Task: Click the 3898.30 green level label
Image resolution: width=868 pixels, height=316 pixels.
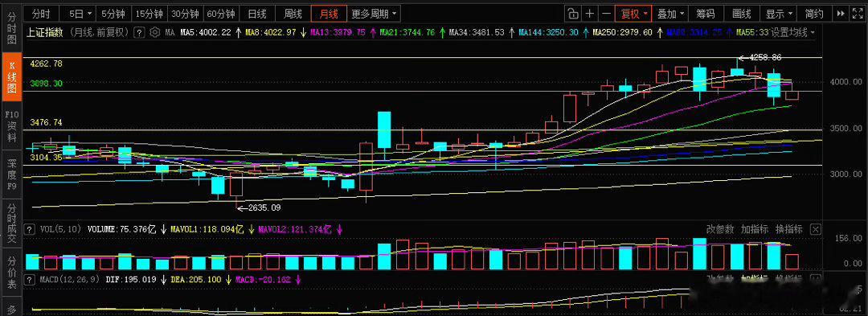Action: (46, 83)
